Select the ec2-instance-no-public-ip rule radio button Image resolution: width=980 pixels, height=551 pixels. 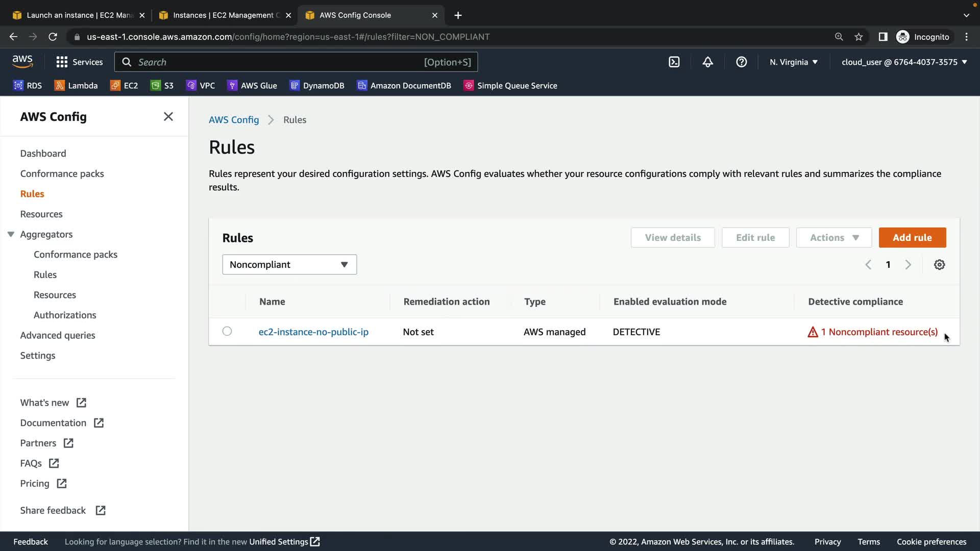227,332
